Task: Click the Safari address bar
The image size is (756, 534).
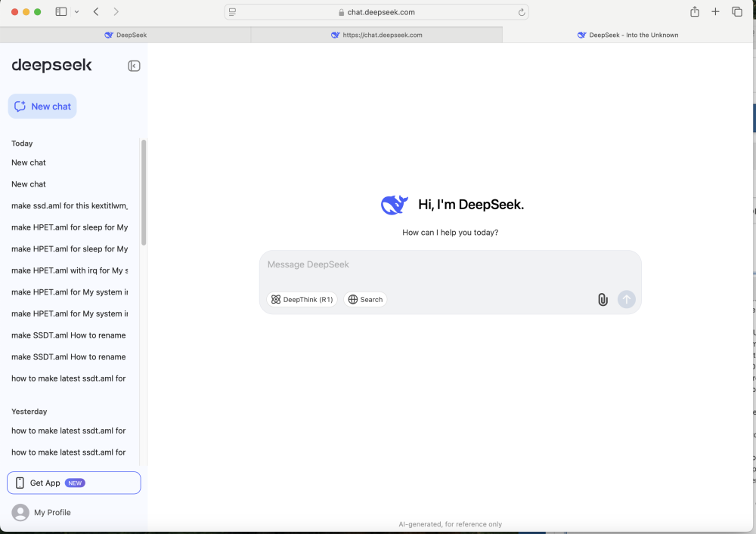Action: (376, 12)
